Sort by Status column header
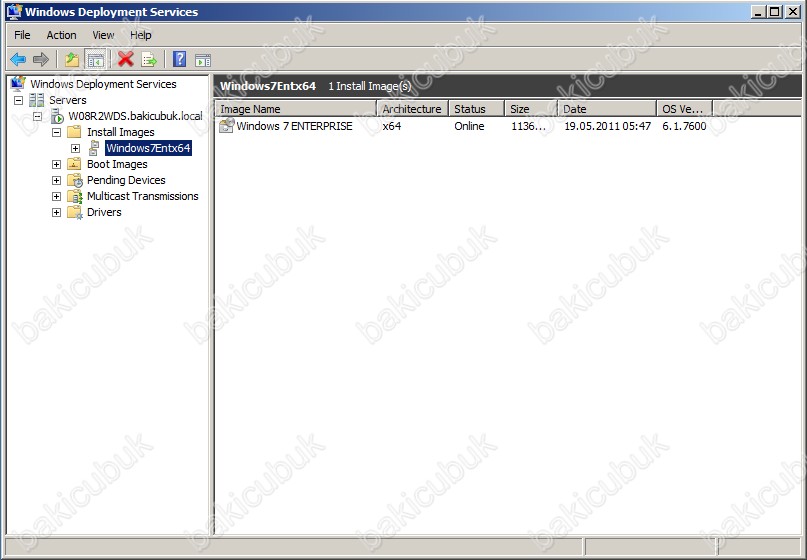This screenshot has width=807, height=560. point(477,109)
